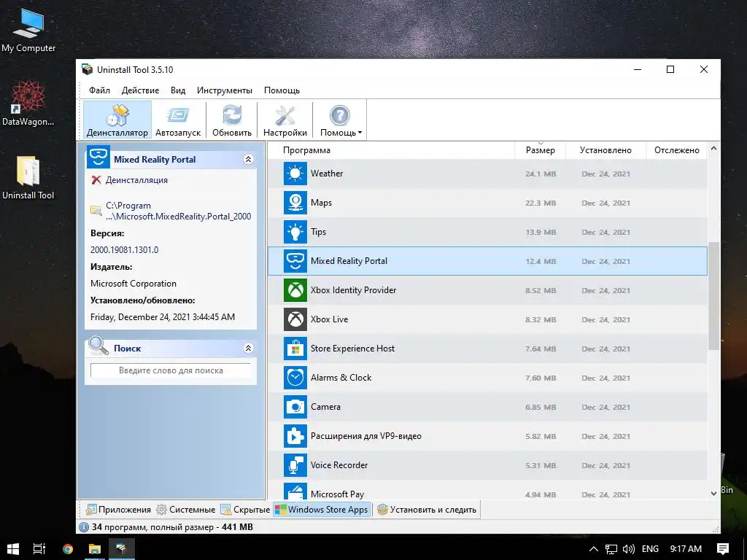Click the Weather app icon
The width and height of the screenshot is (747, 560).
coord(295,174)
